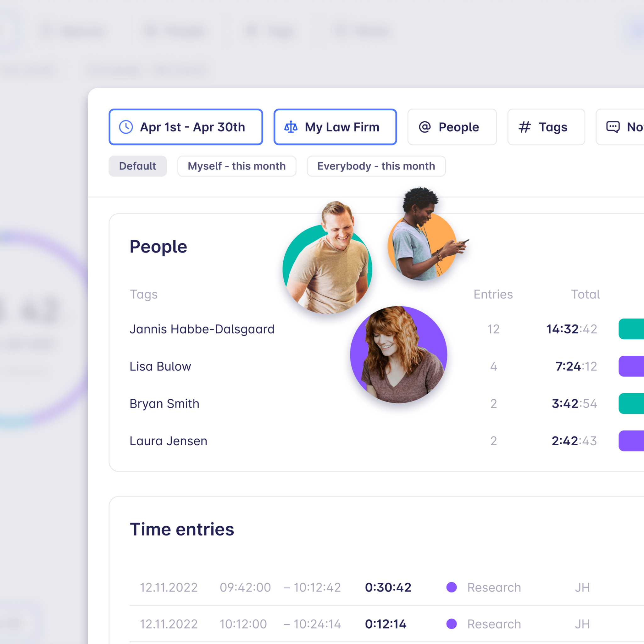Click the red-haired woman's purple avatar
This screenshot has width=644, height=644.
point(398,355)
